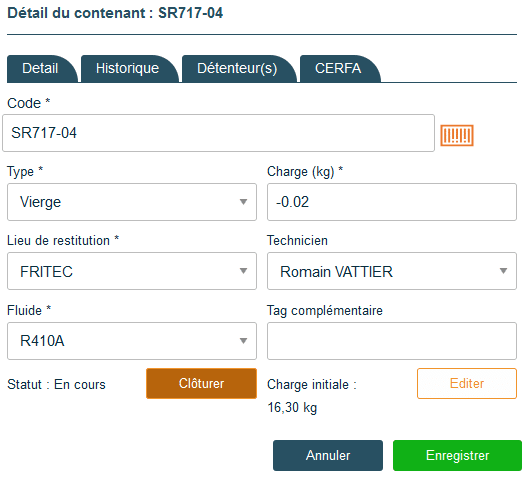
Task: Click the Clôturer button
Action: (201, 383)
